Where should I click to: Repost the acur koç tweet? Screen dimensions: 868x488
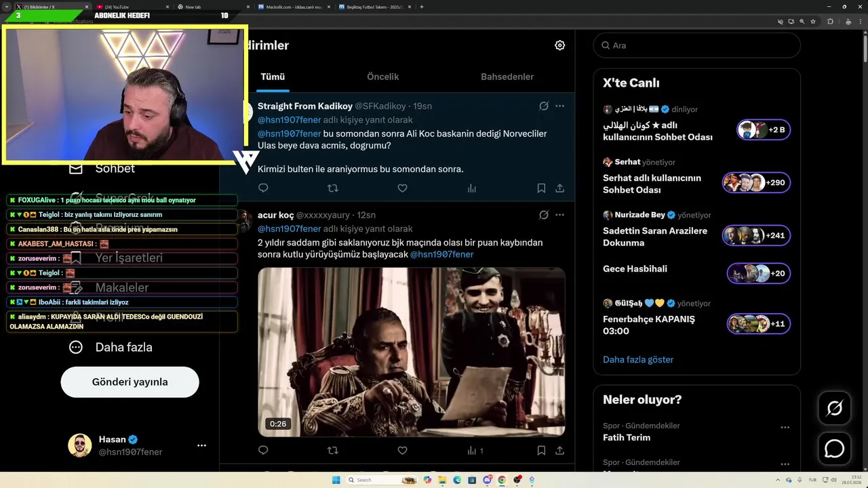pos(332,450)
